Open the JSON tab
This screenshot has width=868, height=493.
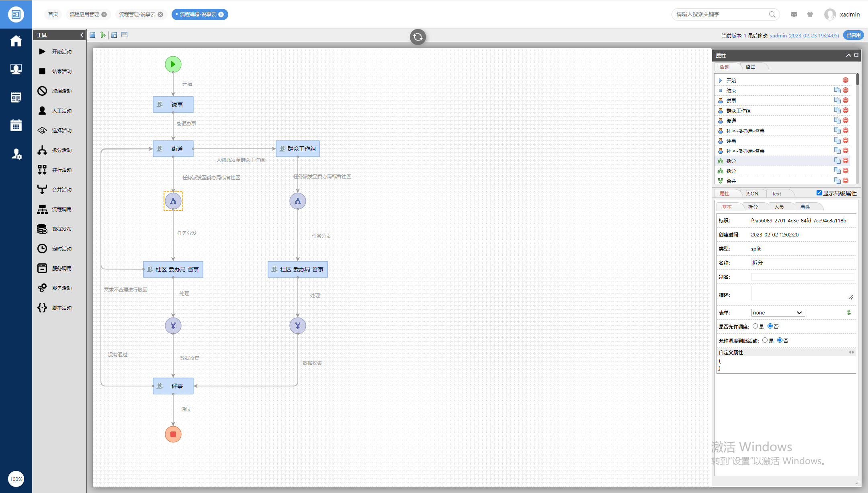coord(752,193)
